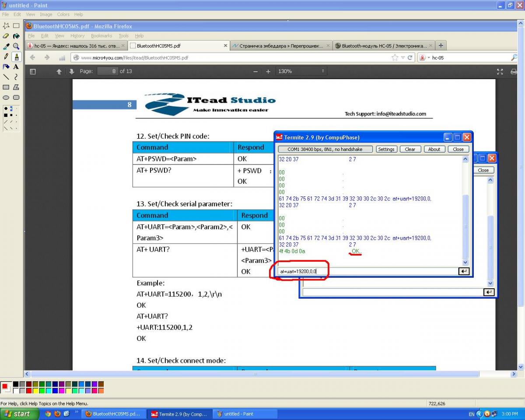525x420 pixels.
Task: Click the PDF viewer sidebar toggle icon
Action: [32, 71]
